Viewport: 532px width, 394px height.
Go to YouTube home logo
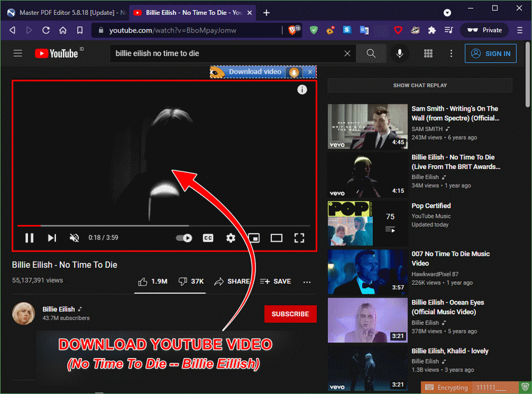click(57, 53)
